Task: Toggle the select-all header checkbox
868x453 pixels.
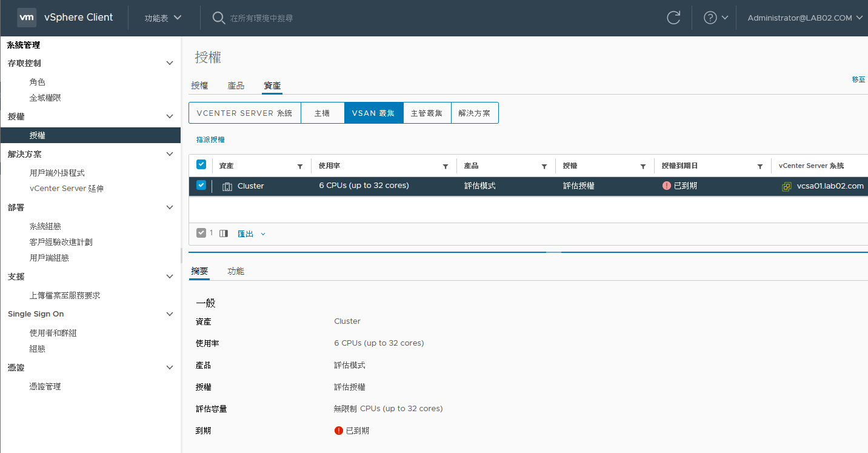Action: [x=201, y=164]
